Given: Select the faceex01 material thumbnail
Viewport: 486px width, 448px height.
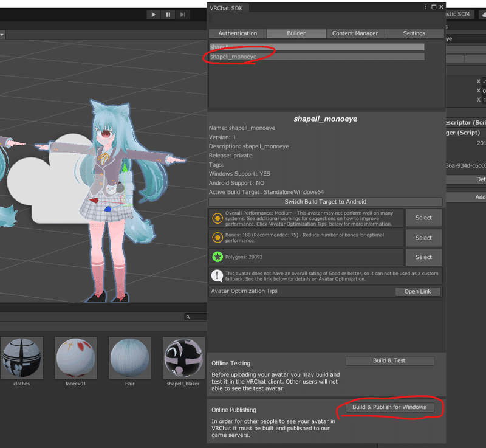Looking at the screenshot, I should click(75, 358).
